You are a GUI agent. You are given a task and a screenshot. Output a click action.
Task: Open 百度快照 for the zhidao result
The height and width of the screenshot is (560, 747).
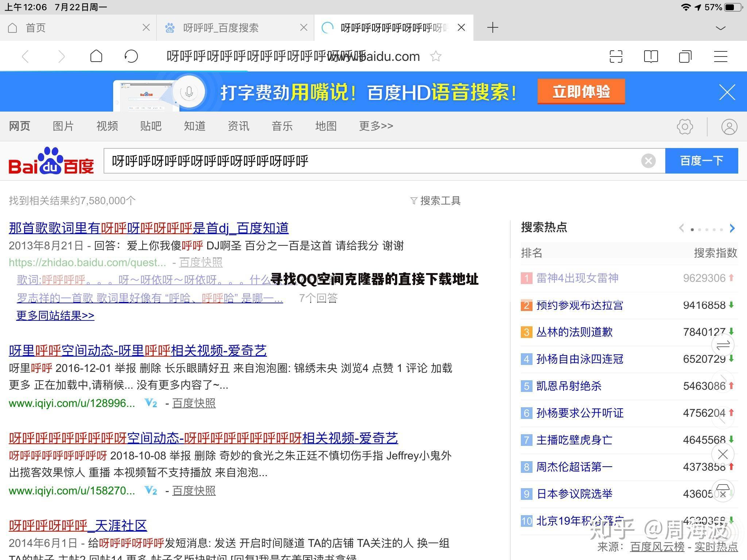coord(201,262)
